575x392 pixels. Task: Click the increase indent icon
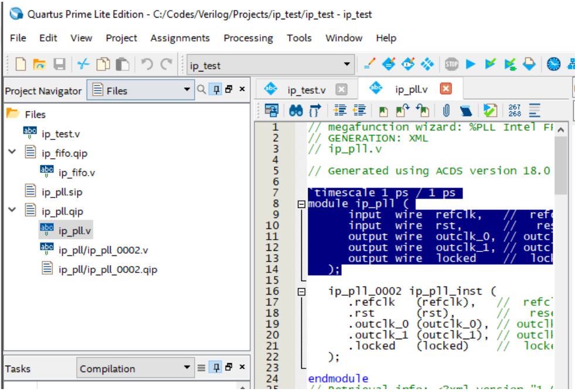(340, 110)
